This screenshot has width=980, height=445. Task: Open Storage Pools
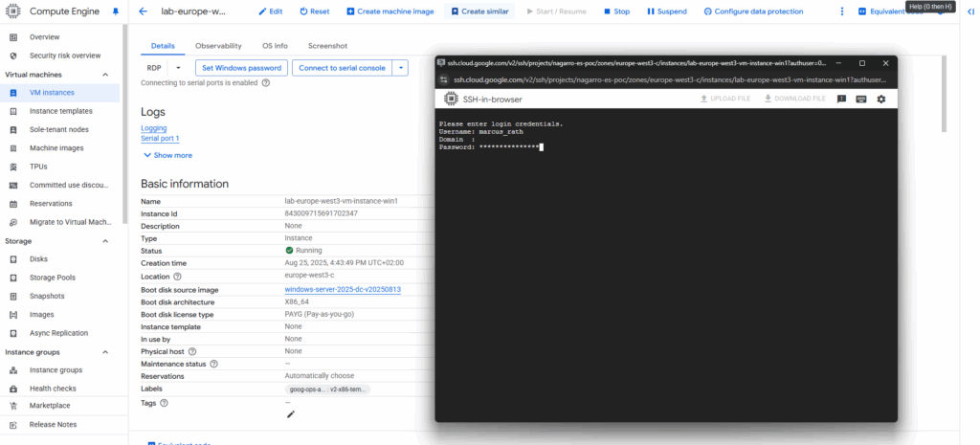(x=54, y=278)
